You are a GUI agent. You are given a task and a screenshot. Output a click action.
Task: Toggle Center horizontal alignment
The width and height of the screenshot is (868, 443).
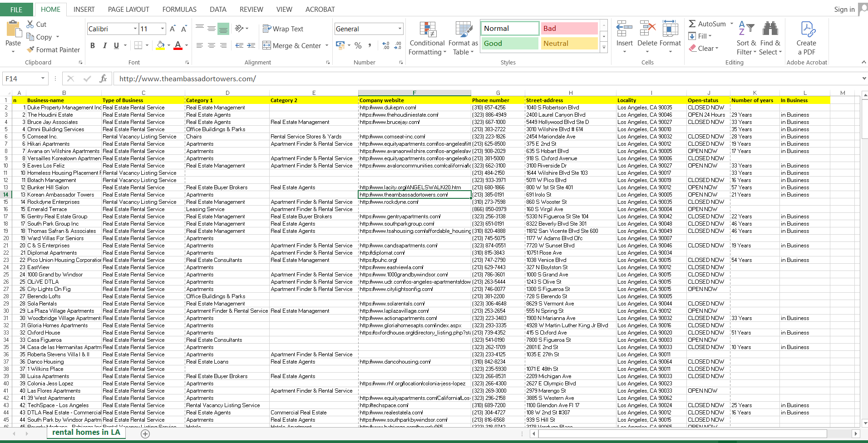pyautogui.click(x=212, y=45)
